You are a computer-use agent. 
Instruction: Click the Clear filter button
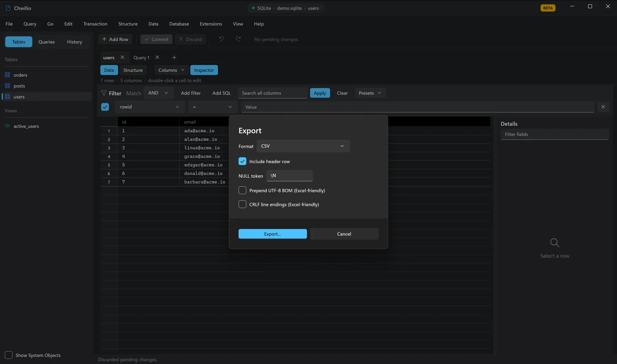point(342,93)
